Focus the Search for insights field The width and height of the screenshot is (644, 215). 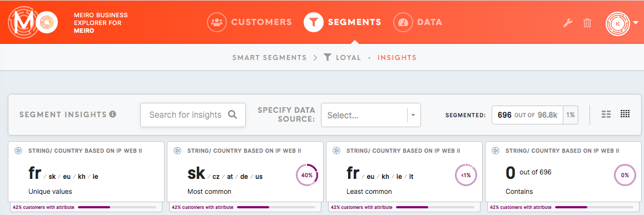[x=193, y=115]
